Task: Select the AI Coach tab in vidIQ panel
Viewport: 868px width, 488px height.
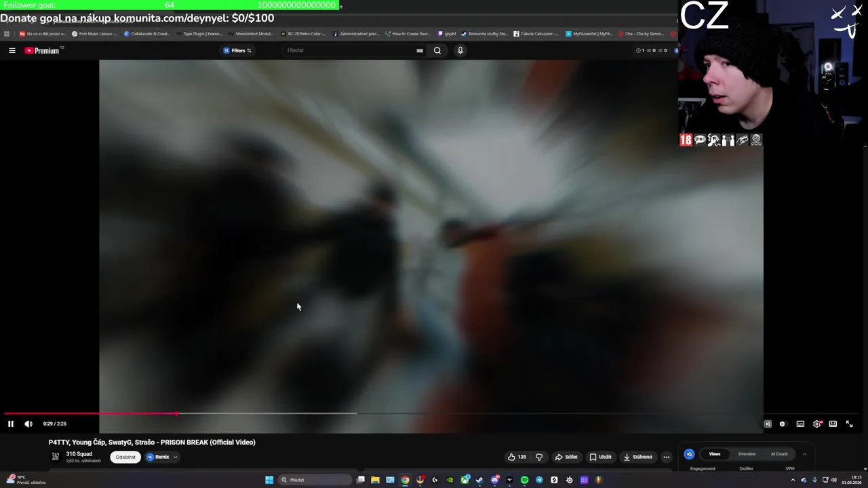Action: 779,454
